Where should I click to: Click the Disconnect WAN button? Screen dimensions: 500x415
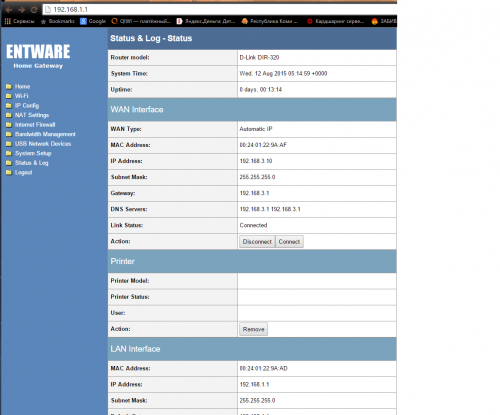click(x=257, y=242)
